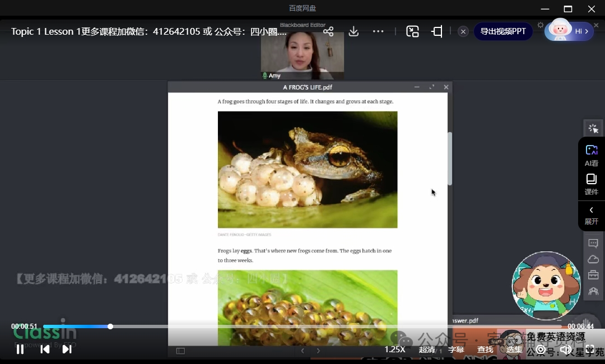Mute the video using the speaker icon

[566, 349]
